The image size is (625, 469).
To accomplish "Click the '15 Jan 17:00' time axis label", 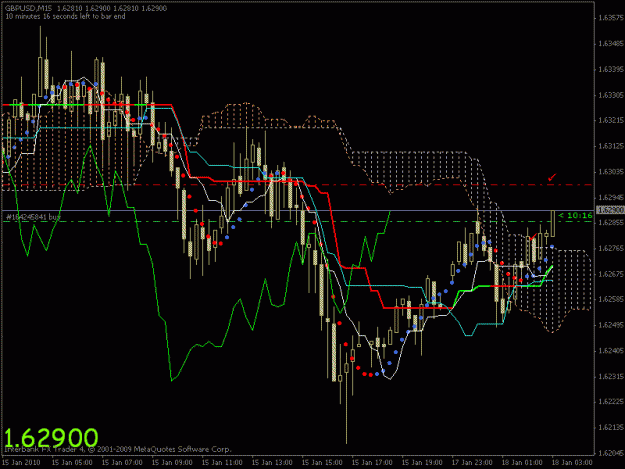I will (372, 462).
